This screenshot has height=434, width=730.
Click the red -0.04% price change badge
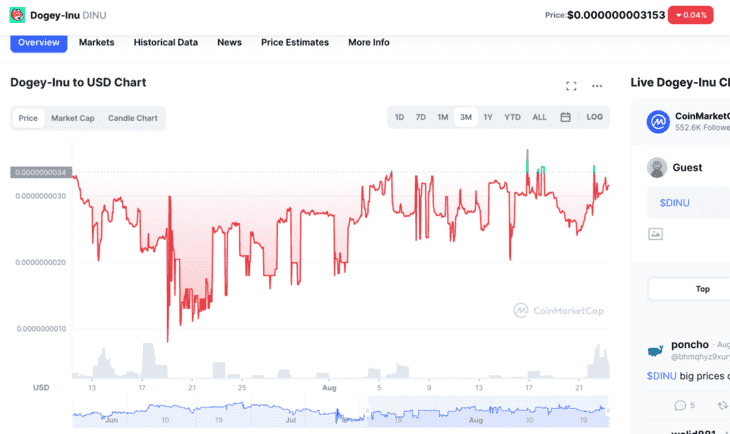[690, 15]
